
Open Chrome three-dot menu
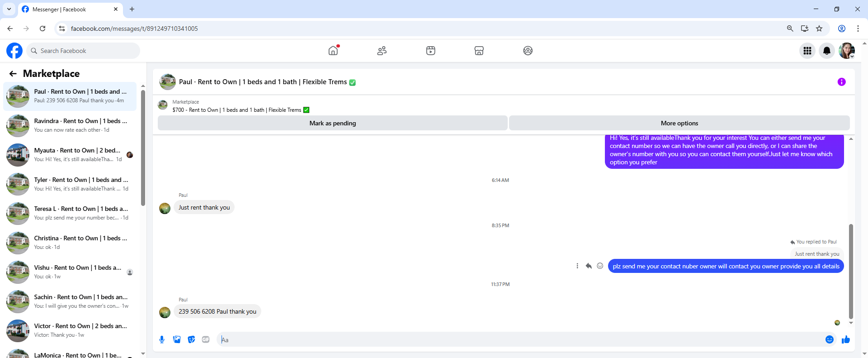[858, 29]
